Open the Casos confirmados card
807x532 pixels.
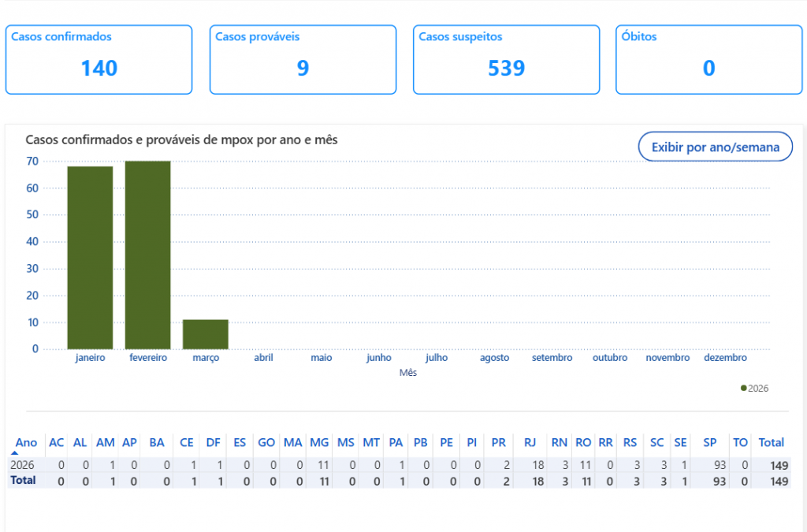pos(99,60)
